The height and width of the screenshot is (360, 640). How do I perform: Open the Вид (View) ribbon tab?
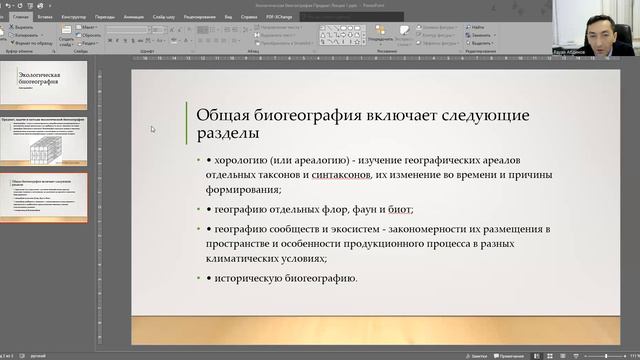228,17
